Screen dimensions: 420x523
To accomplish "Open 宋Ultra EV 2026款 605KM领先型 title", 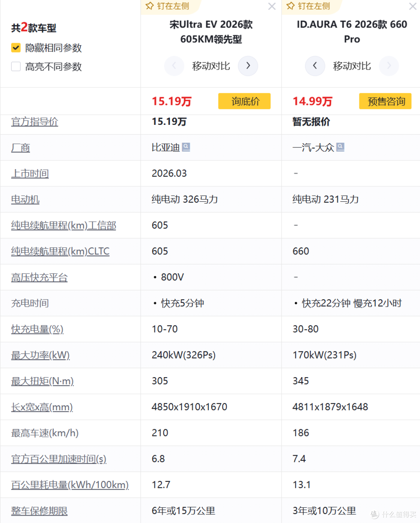I will (211, 32).
